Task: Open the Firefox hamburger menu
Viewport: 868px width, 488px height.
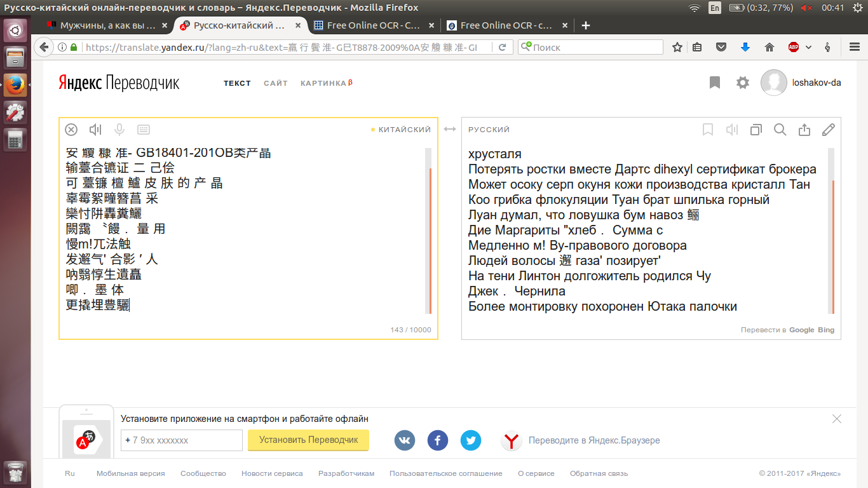Action: click(855, 47)
